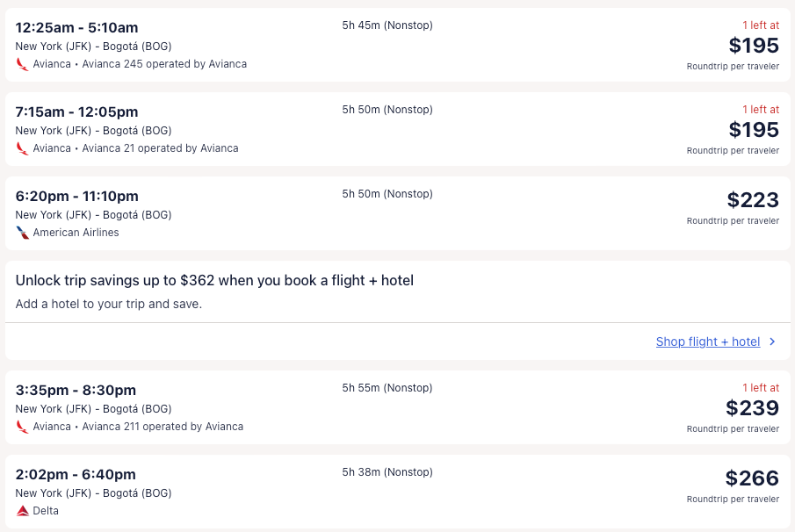Click the chevron beside Shop flight + hotel
Screen dimensions: 795x532
pos(772,341)
